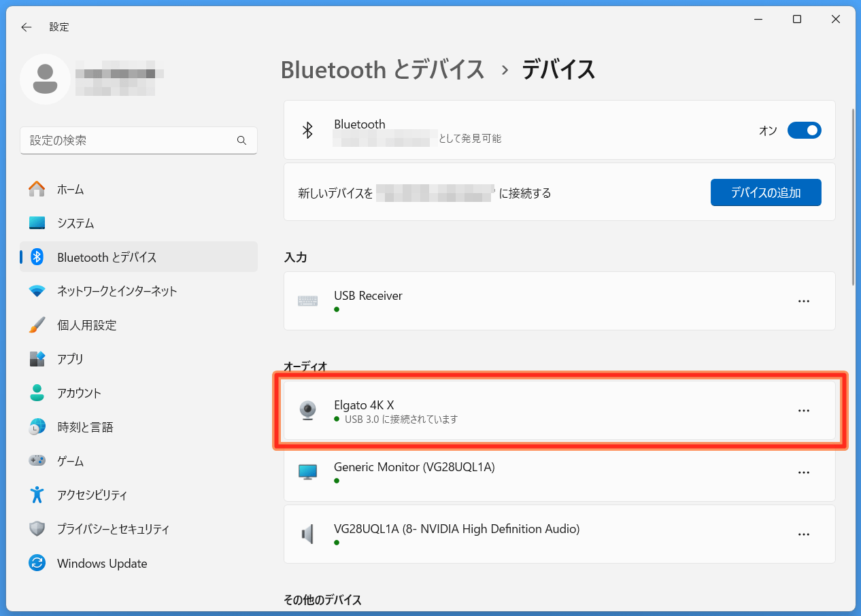Screen dimensions: 861x616
Task: Click the Bluetooth icon in sidebar
Action: click(x=37, y=257)
